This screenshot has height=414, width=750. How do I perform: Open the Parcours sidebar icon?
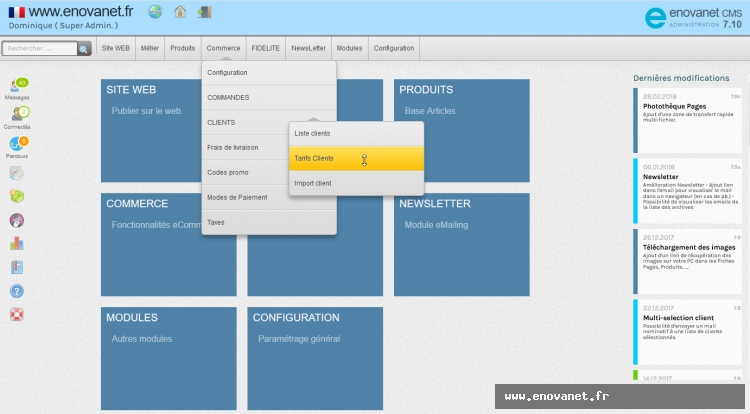point(17,146)
